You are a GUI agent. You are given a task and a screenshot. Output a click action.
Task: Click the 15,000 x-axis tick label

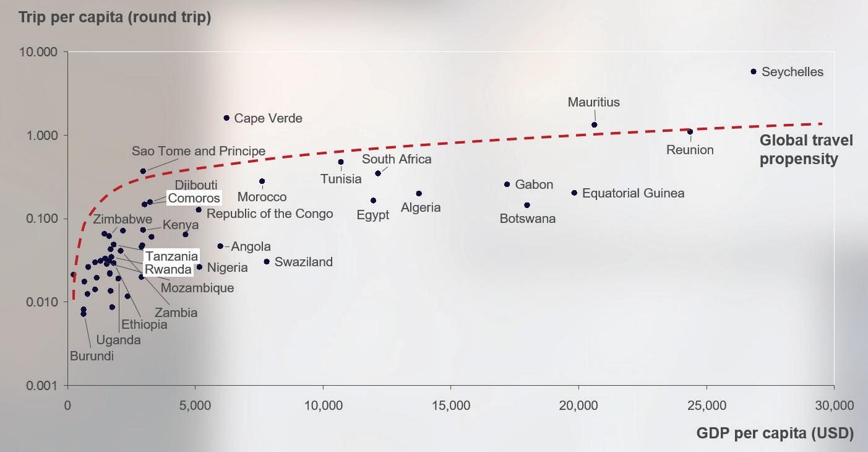(x=450, y=406)
